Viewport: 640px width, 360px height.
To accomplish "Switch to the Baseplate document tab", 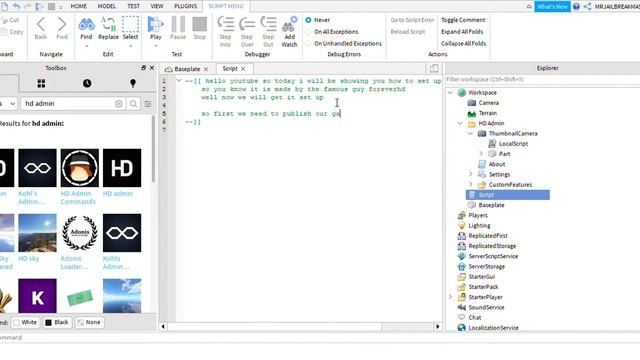I will tap(187, 69).
